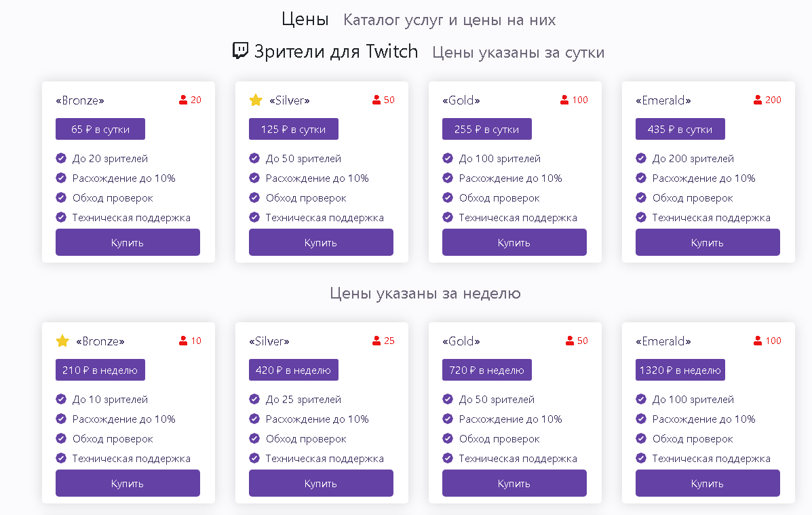Click checkmark beside 'До 25 зрителей'
The width and height of the screenshot is (812, 515).
tap(254, 399)
